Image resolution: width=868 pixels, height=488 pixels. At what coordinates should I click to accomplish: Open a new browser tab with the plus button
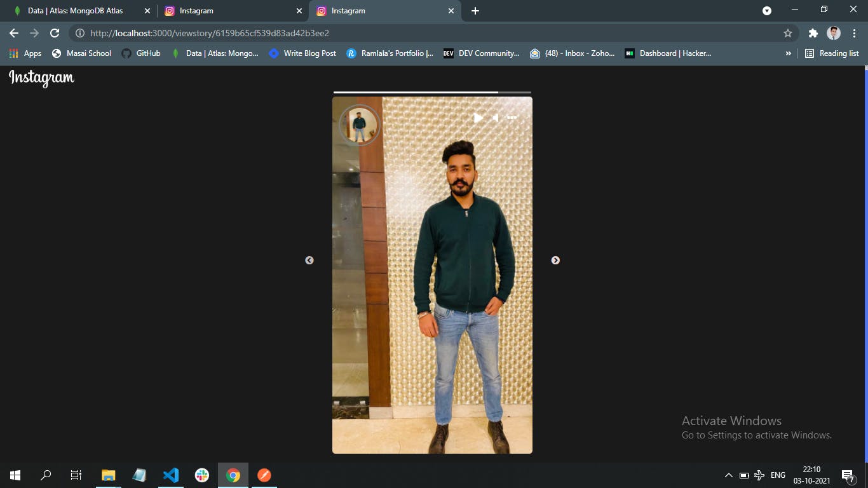point(475,11)
